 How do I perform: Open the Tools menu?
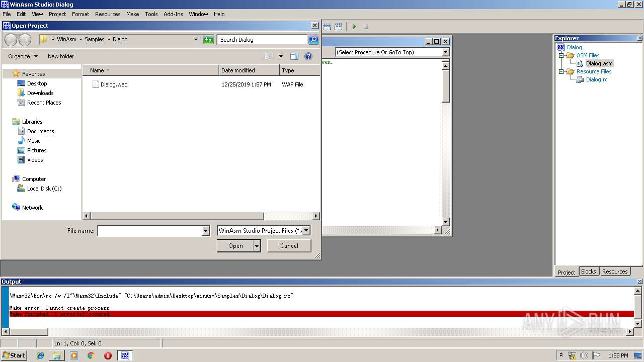pyautogui.click(x=151, y=14)
